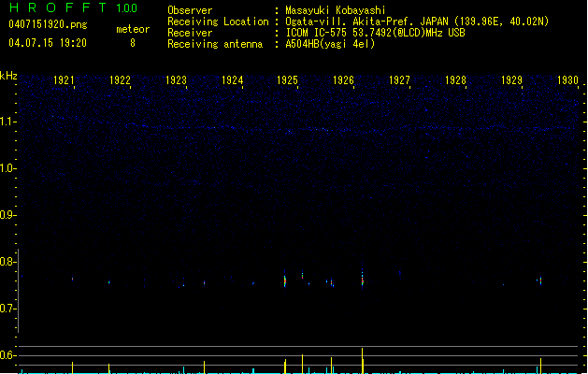Click the 1.0 kHz frequency label
This screenshot has width=588, height=374.
(x=7, y=168)
